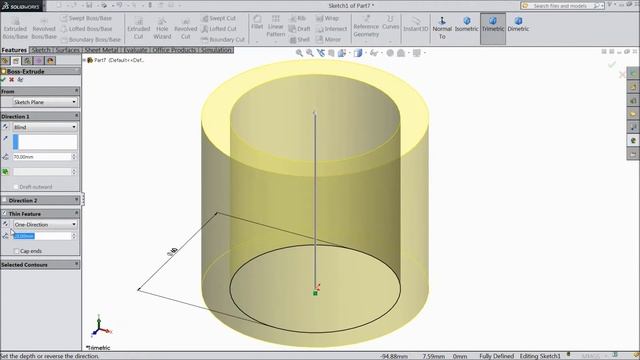This screenshot has width=640, height=360.
Task: Click the confirmation corner checkmark in viewport
Action: (611, 64)
